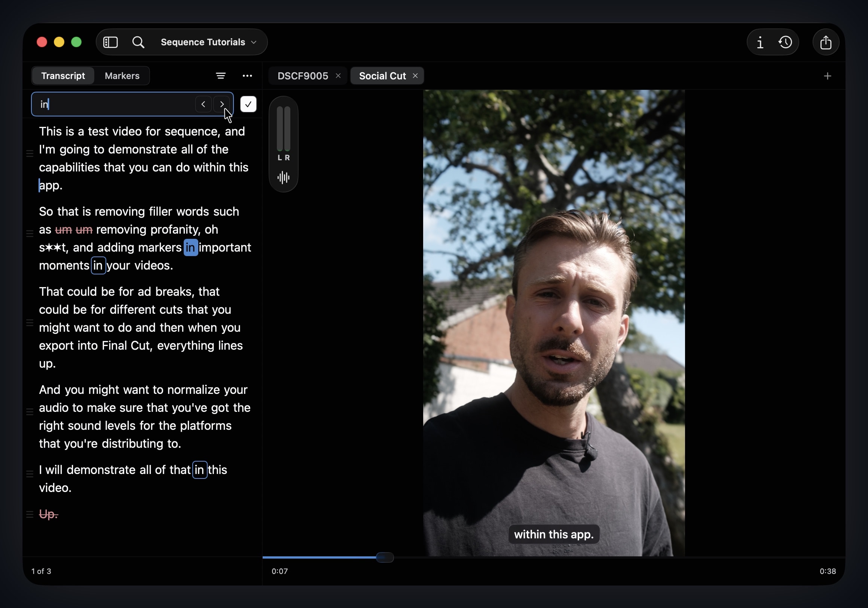This screenshot has height=608, width=868.
Task: Show the info inspector icon
Action: pyautogui.click(x=760, y=42)
